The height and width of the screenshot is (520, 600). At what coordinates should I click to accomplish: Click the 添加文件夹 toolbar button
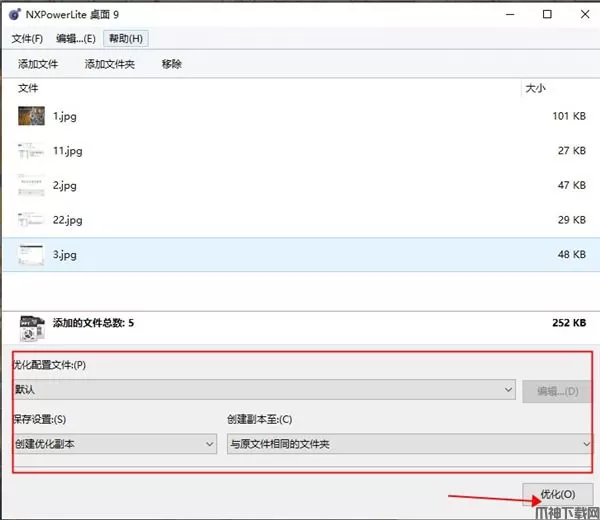109,64
